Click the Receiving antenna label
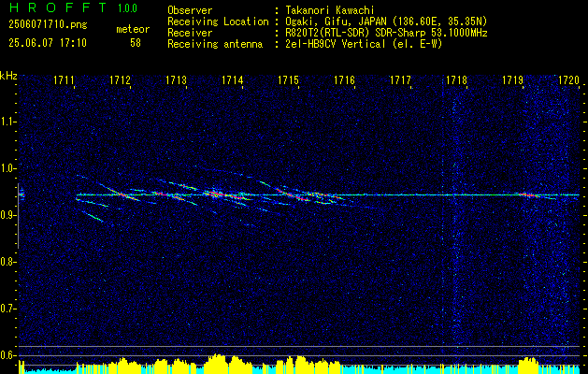The image size is (588, 374). tap(215, 44)
